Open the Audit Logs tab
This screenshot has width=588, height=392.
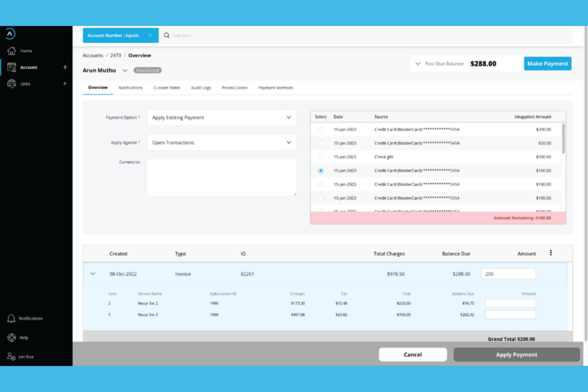point(201,88)
